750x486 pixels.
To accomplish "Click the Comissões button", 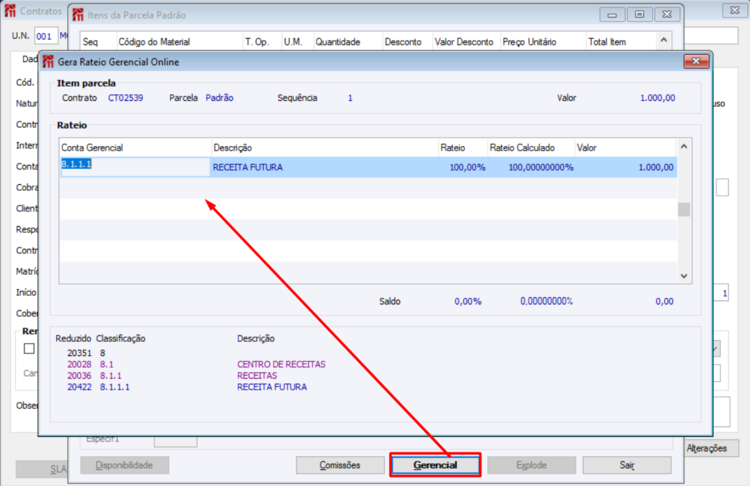I will [340, 465].
